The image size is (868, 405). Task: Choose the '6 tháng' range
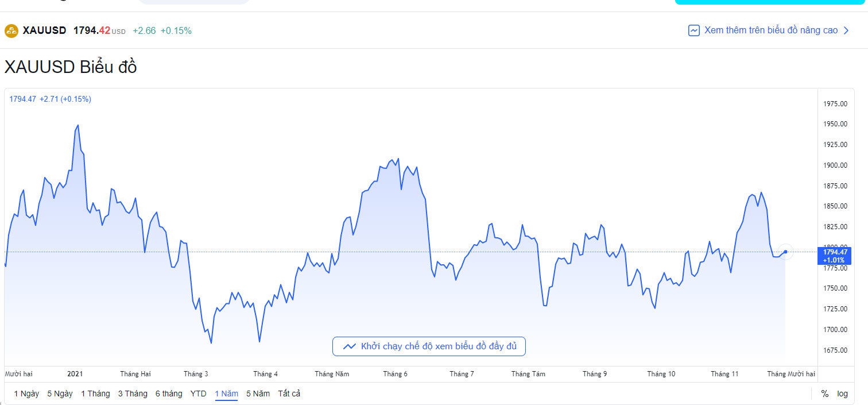pyautogui.click(x=169, y=394)
